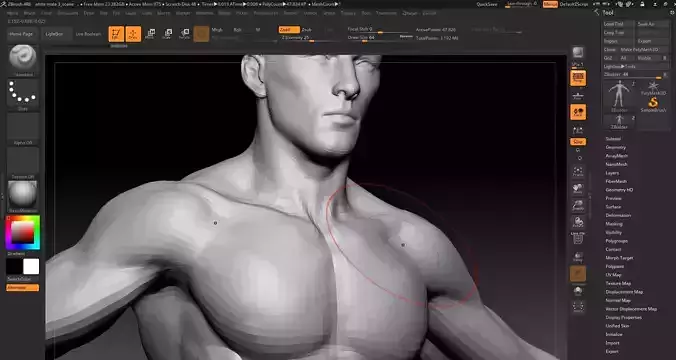Open the Transform menu
The height and width of the screenshot is (360, 676).
pos(386,13)
